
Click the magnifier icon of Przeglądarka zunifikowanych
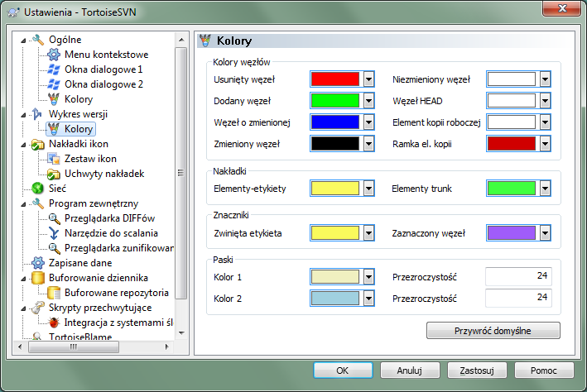tap(54, 248)
